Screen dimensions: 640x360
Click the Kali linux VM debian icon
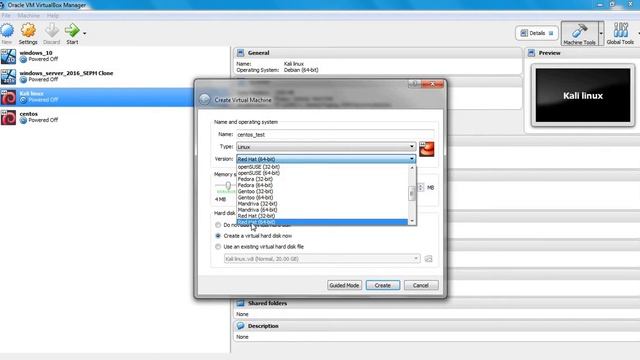click(8, 97)
